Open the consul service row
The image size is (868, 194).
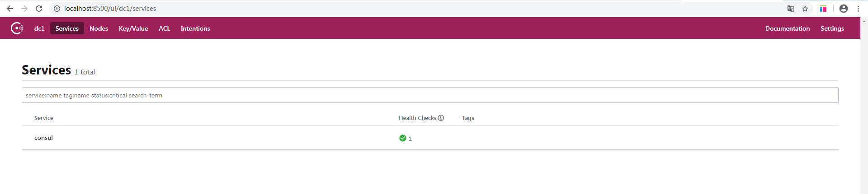44,138
